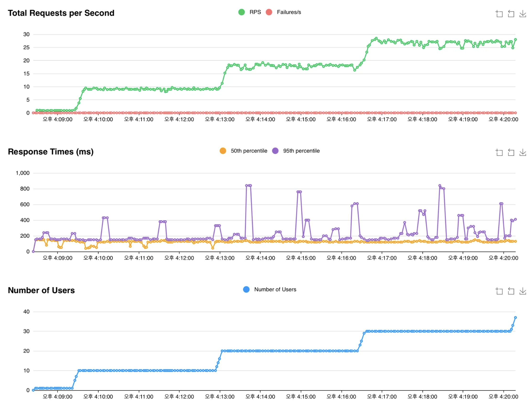Click the Failures/s legend text
This screenshot has width=532, height=420.
289,12
